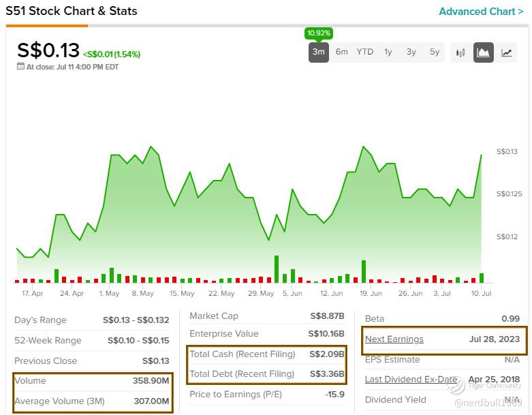The height and width of the screenshot is (415, 532).
Task: Click the Average Volume (3M) row
Action: (92, 401)
